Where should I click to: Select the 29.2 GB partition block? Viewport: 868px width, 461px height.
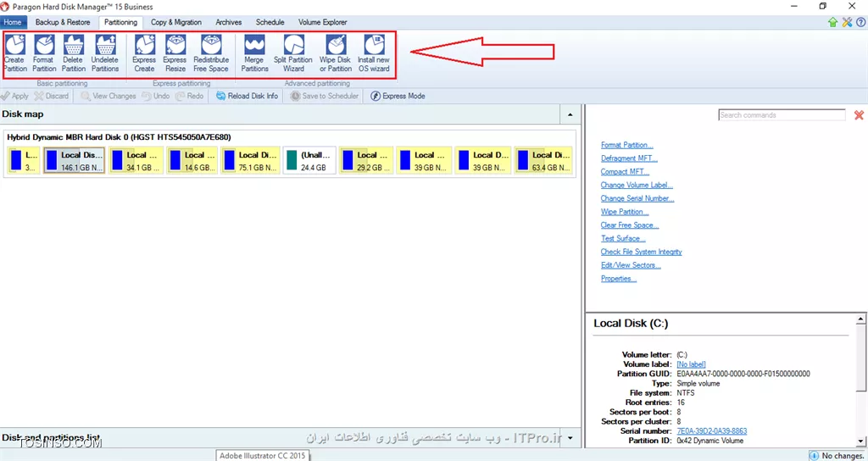tap(366, 160)
